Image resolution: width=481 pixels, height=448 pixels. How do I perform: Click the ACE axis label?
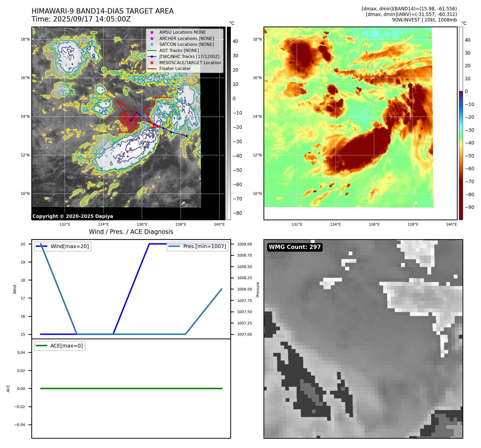coord(8,389)
